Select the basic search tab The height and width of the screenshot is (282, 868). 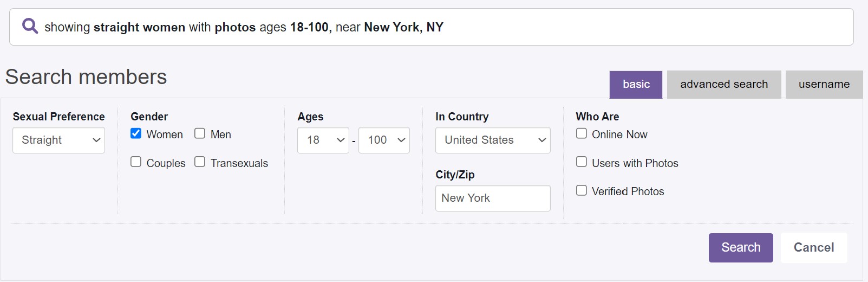click(x=636, y=84)
